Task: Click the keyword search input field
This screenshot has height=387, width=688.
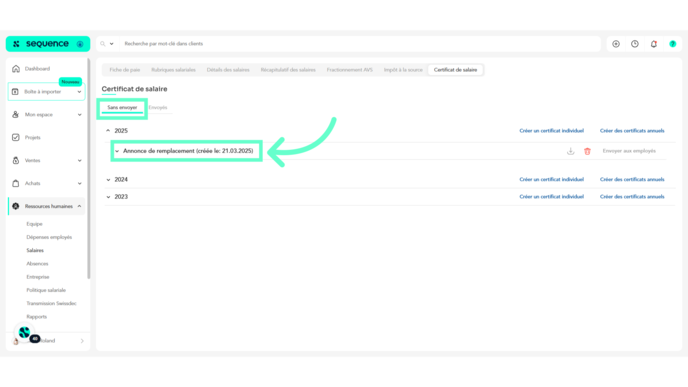Action: tap(360, 44)
